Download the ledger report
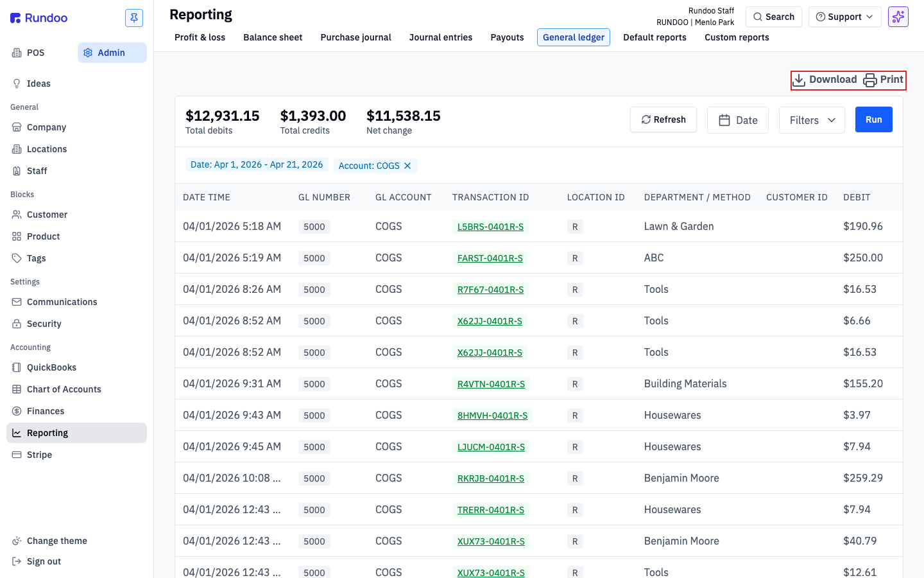The width and height of the screenshot is (924, 578). pos(825,80)
